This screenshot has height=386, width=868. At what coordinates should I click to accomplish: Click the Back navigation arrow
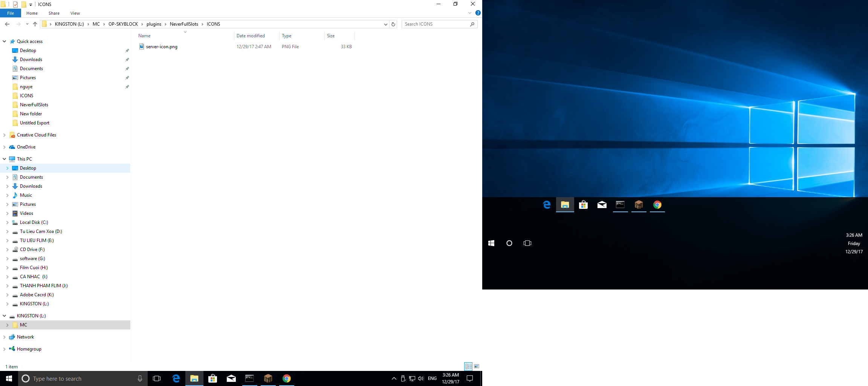[7, 24]
